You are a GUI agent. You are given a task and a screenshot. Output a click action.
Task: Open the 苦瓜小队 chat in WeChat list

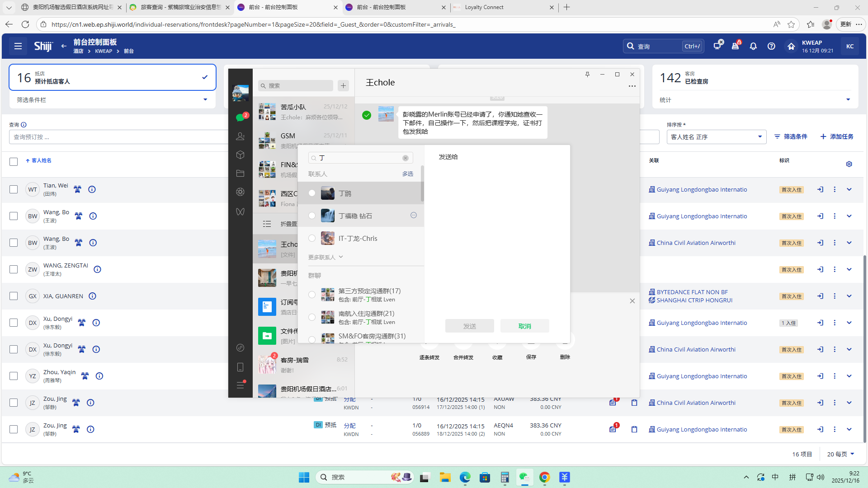[x=303, y=112]
